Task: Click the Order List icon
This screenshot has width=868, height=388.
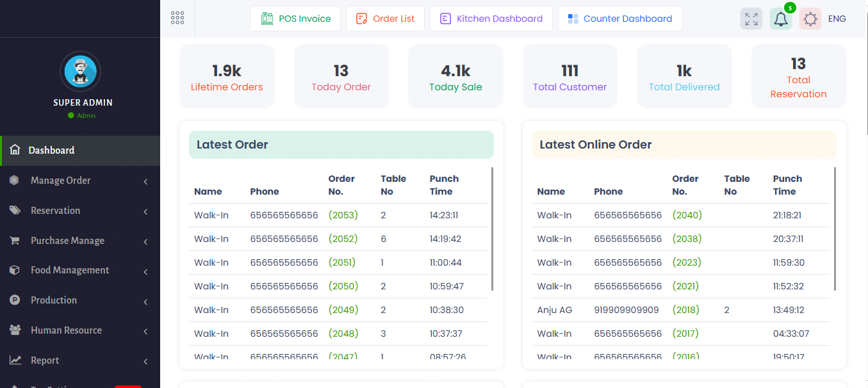Action: click(x=362, y=19)
